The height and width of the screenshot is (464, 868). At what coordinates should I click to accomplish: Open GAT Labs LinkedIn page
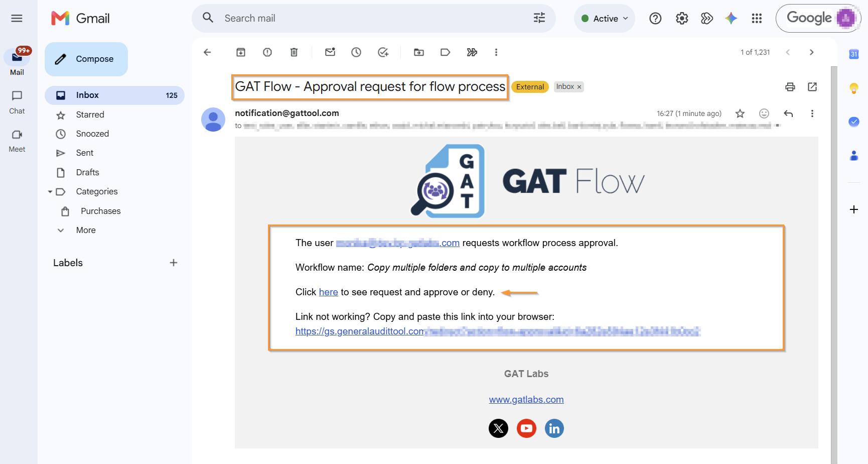(x=554, y=428)
